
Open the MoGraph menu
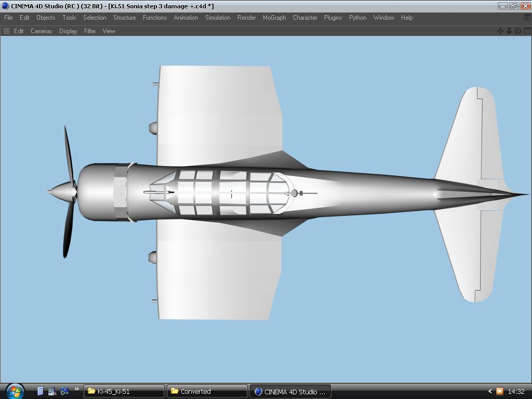274,18
